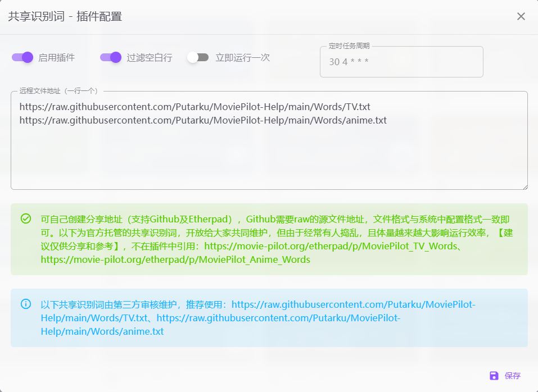The image size is (538, 392).
Task: Click the 过滤空白行 label text
Action: point(149,58)
